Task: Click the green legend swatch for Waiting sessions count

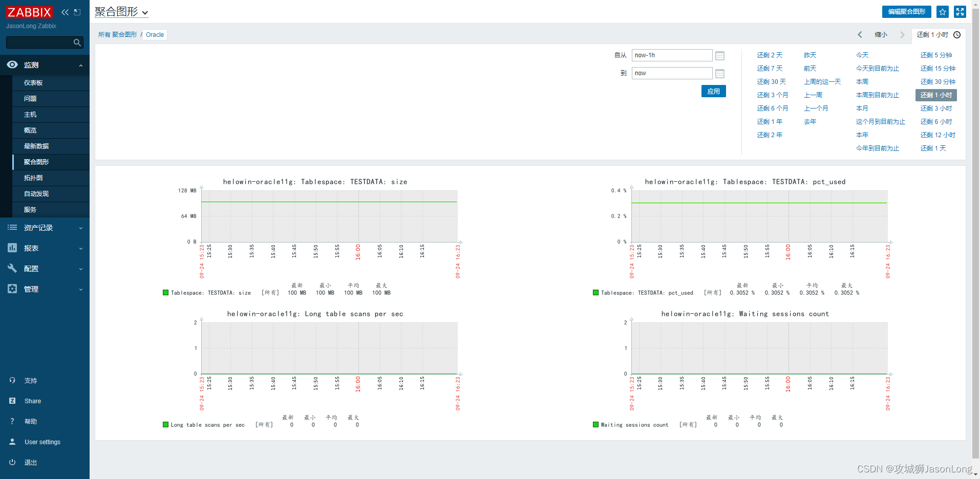Action: 595,424
